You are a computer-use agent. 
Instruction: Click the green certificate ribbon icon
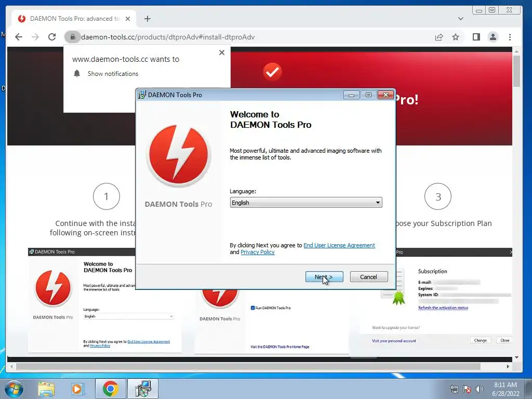pyautogui.click(x=398, y=298)
